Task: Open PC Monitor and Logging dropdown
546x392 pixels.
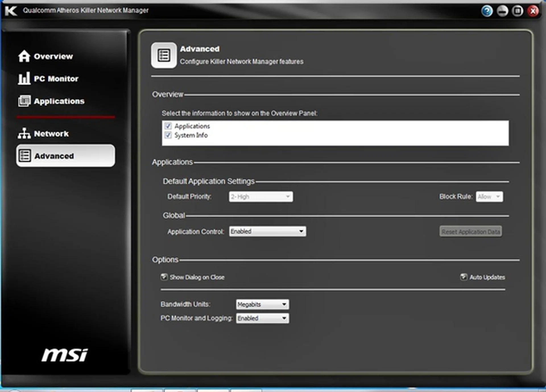Action: pyautogui.click(x=262, y=318)
